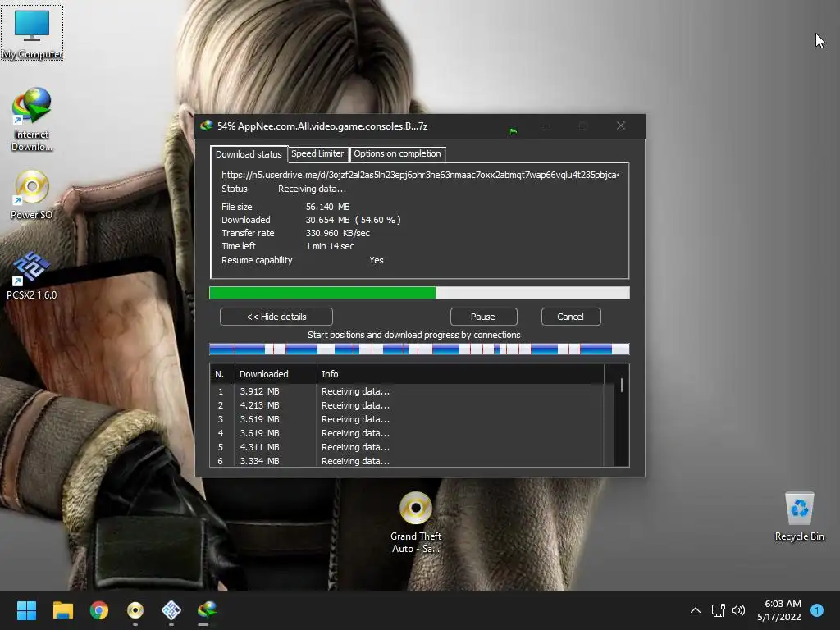
Task: Click the connections progress segment bar
Action: [419, 349]
